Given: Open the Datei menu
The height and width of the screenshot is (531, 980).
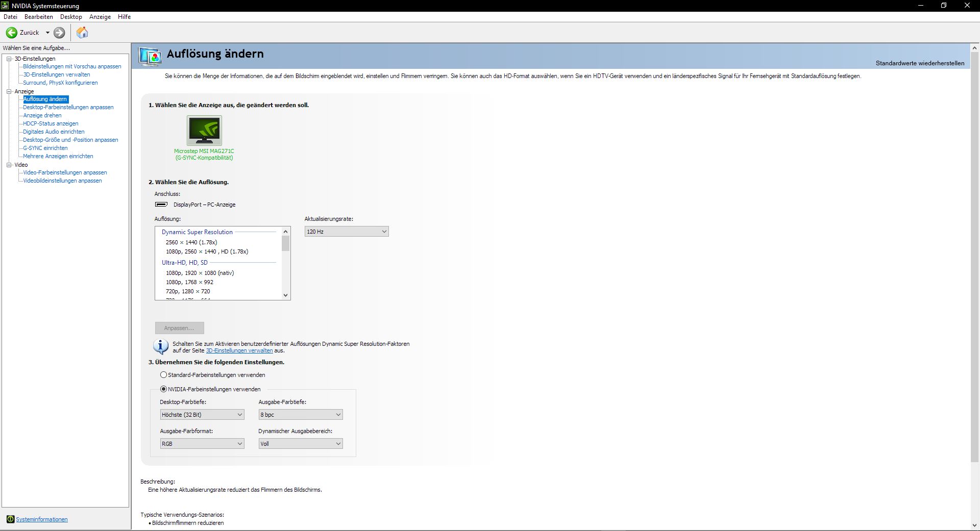Looking at the screenshot, I should tap(10, 17).
